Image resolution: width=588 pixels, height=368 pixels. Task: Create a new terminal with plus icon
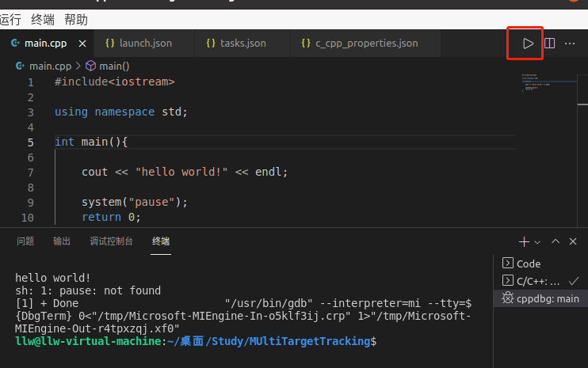click(x=524, y=242)
